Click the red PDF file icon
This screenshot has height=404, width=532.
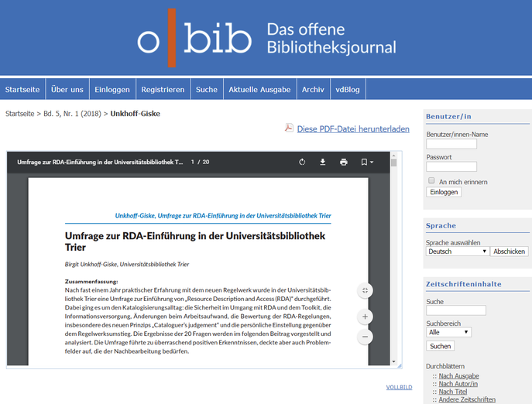pyautogui.click(x=289, y=128)
